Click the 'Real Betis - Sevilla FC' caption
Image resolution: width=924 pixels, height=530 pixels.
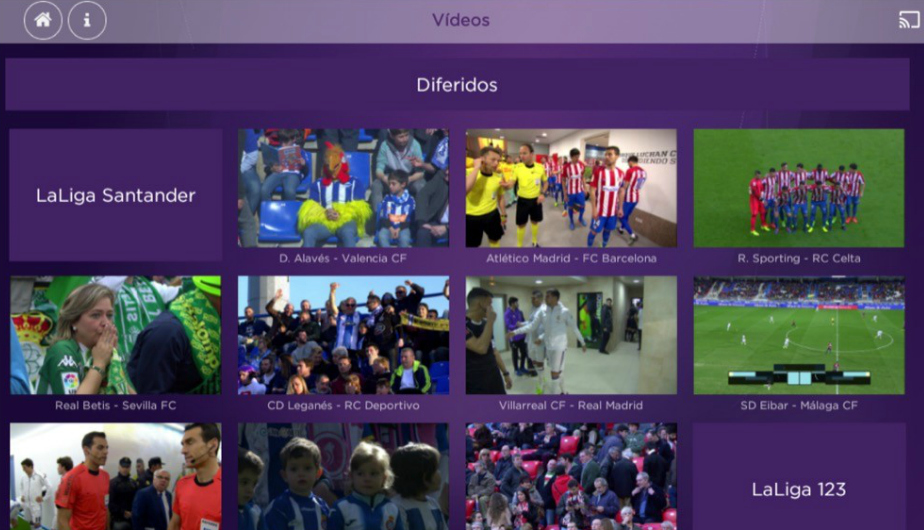click(x=116, y=406)
